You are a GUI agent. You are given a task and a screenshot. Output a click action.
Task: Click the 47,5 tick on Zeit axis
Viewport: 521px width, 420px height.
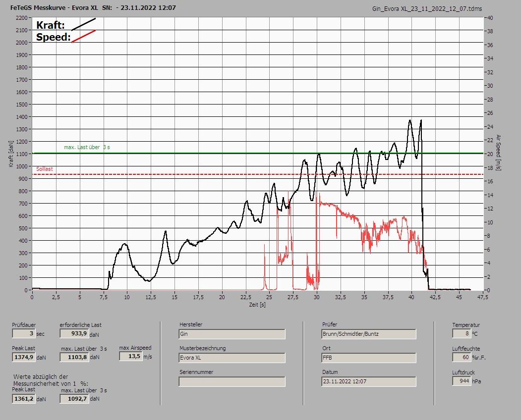482,297
